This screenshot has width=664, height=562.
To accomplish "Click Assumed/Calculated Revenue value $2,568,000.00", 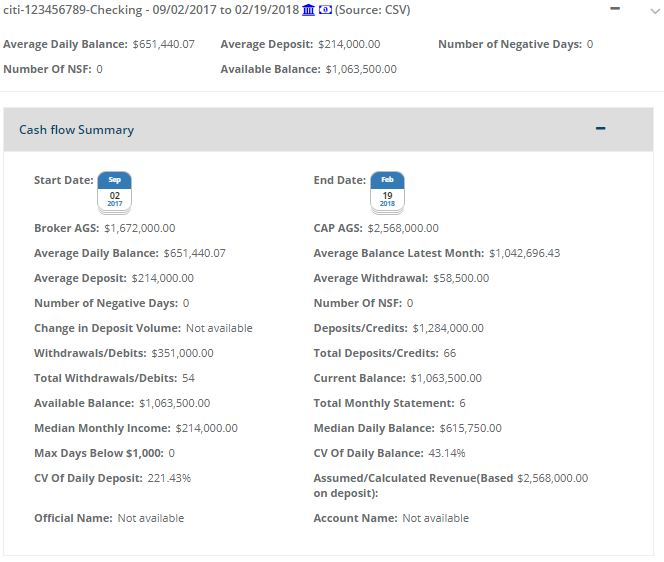I will pos(553,478).
